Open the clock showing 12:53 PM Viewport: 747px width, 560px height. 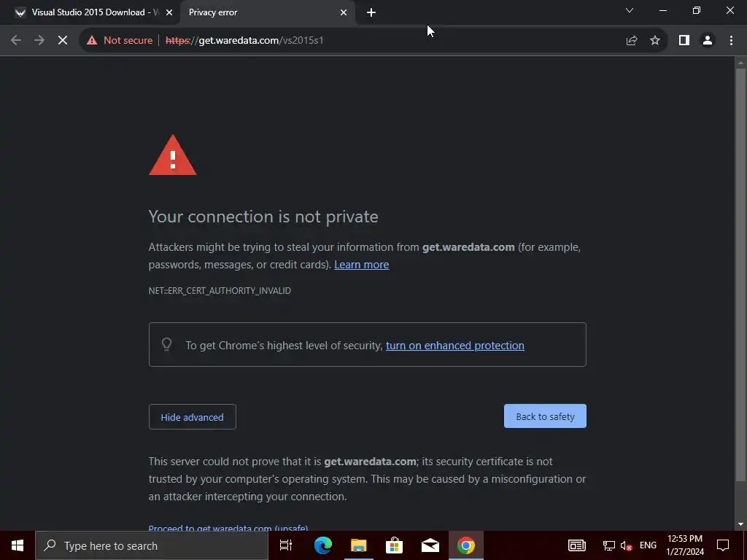pos(685,545)
